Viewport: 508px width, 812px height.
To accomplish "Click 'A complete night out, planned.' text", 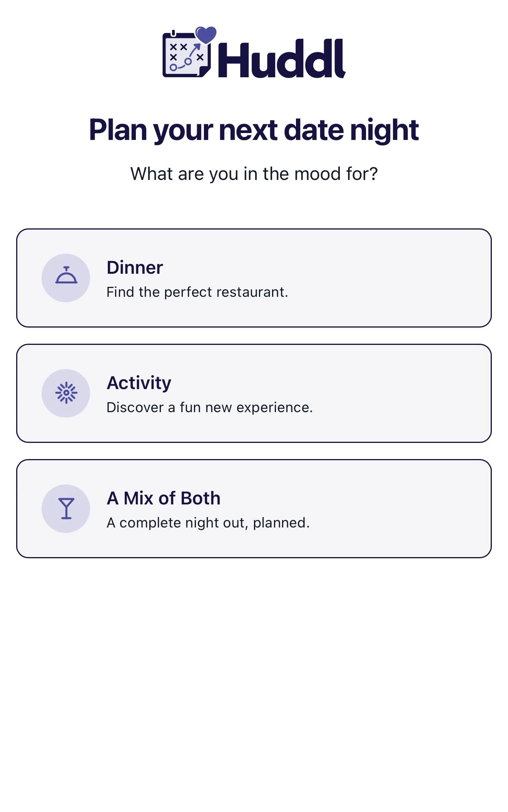I will tap(208, 523).
